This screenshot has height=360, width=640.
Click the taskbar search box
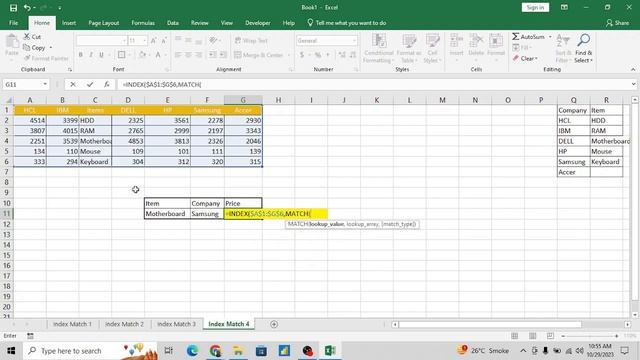point(90,351)
